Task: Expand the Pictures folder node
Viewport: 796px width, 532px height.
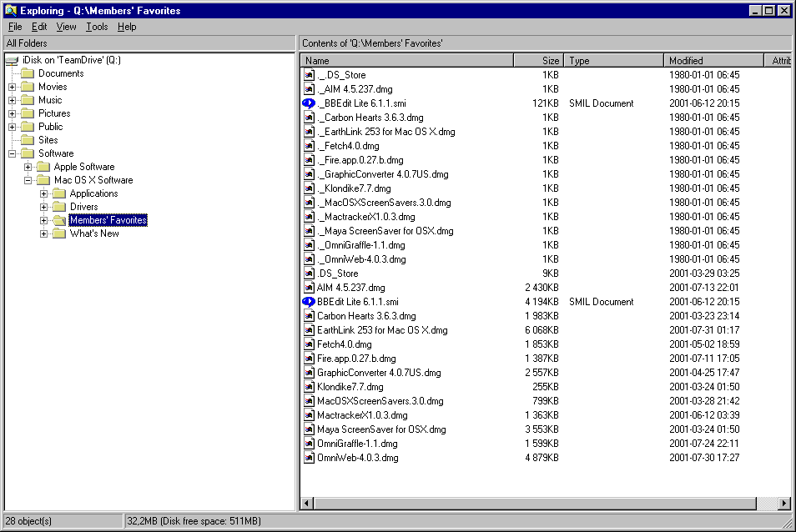Action: point(13,113)
